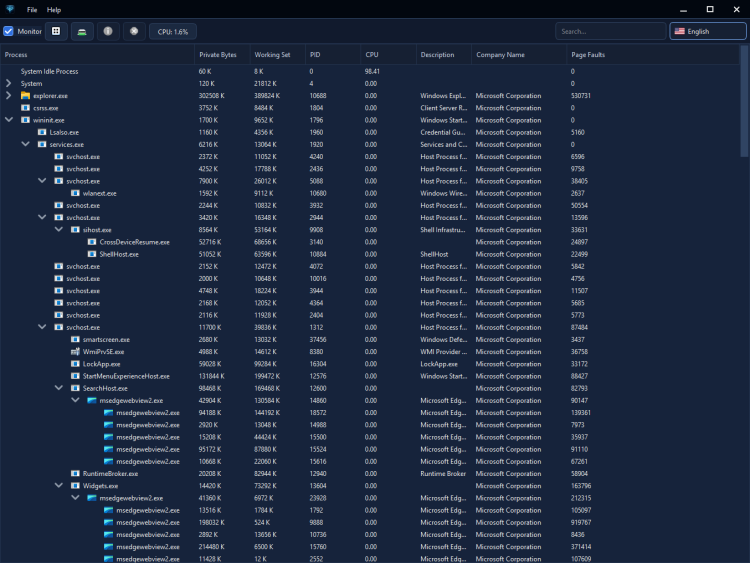The height and width of the screenshot is (563, 750).
Task: Click the wininit.exe process icon
Action: pyautogui.click(x=25, y=120)
